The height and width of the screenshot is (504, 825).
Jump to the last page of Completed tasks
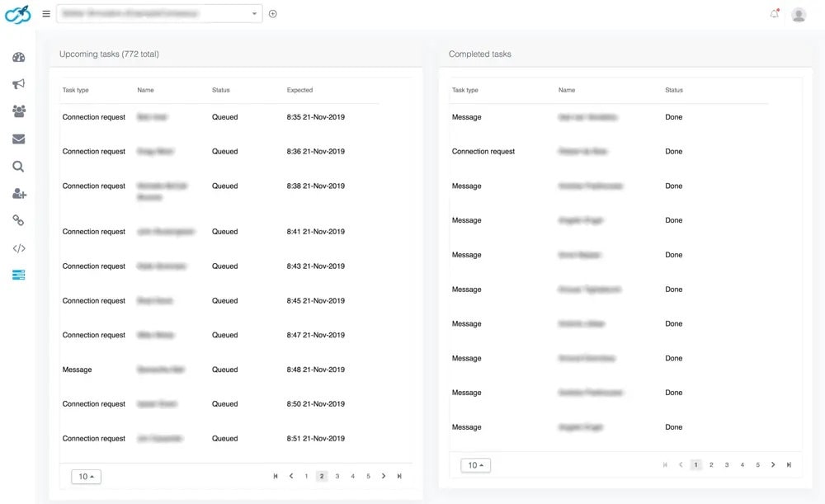click(789, 464)
